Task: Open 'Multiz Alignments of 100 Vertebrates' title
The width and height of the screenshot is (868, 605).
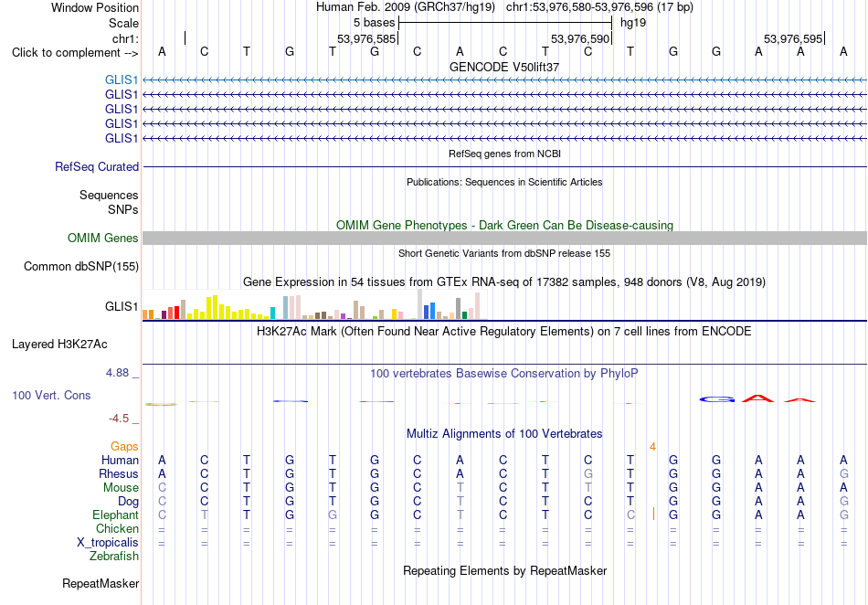Action: 504,433
